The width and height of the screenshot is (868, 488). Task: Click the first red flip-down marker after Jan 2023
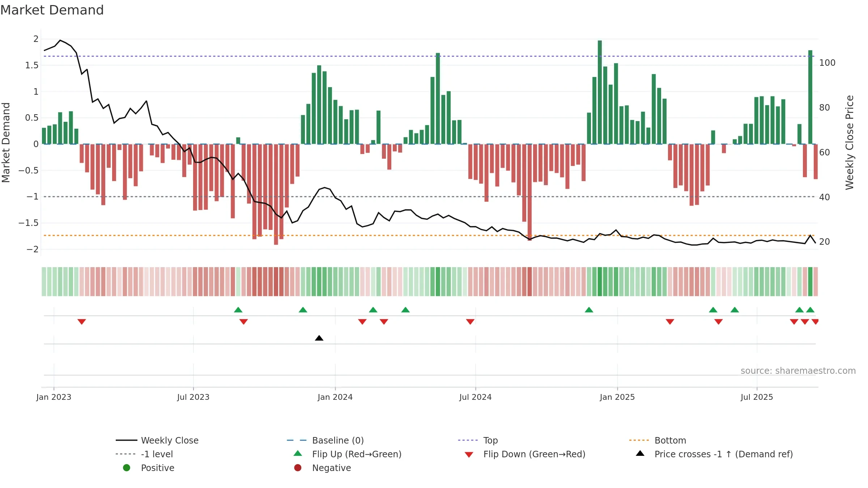pyautogui.click(x=82, y=322)
